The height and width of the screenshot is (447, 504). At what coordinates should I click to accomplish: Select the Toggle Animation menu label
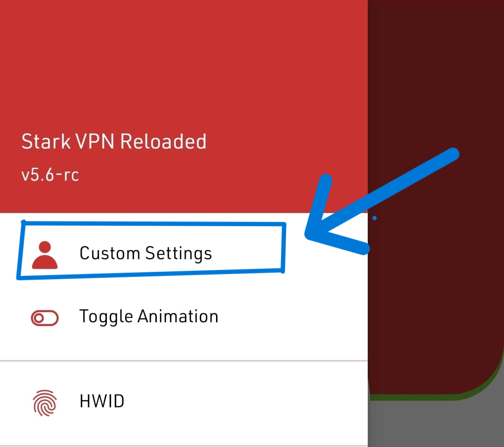click(x=149, y=316)
